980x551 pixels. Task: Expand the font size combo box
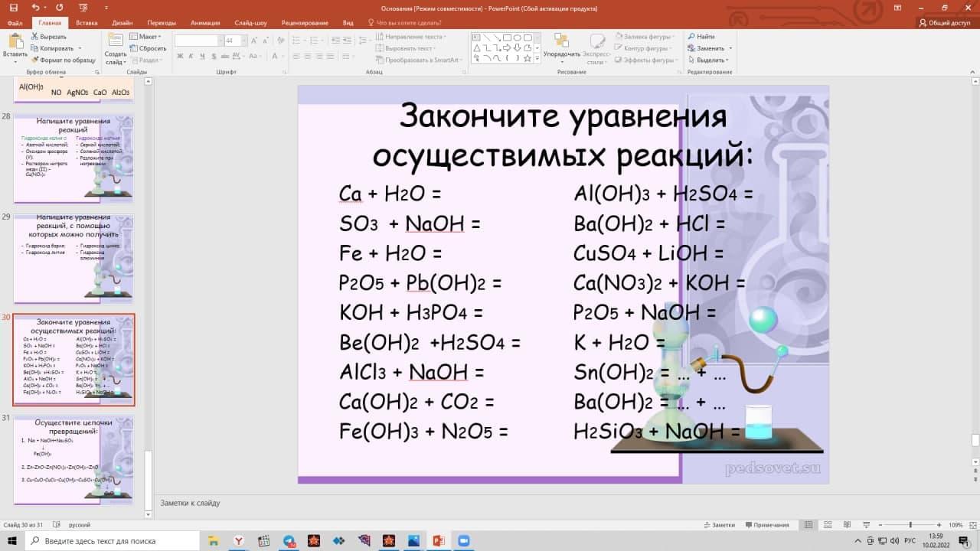[241, 41]
